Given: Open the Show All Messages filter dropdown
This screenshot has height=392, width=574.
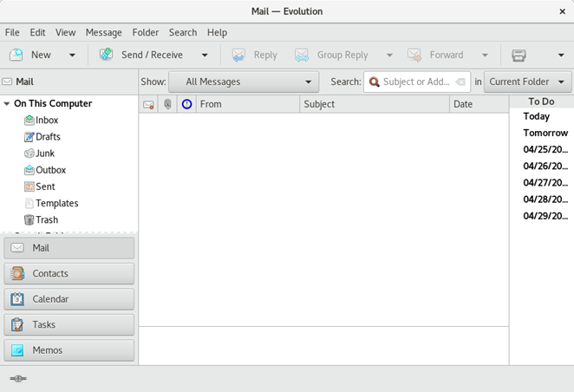Looking at the screenshot, I should click(244, 82).
